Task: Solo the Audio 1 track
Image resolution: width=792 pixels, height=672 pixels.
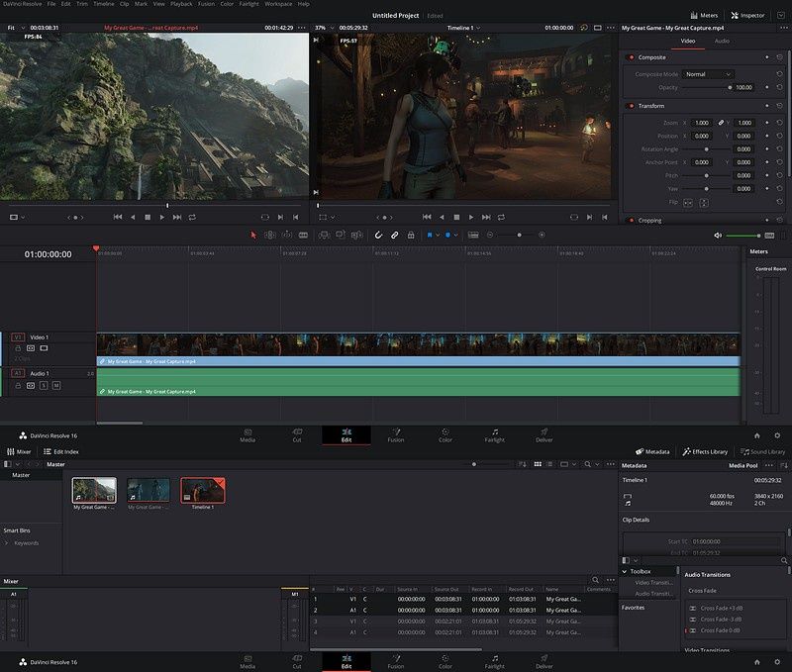Action: pyautogui.click(x=44, y=386)
